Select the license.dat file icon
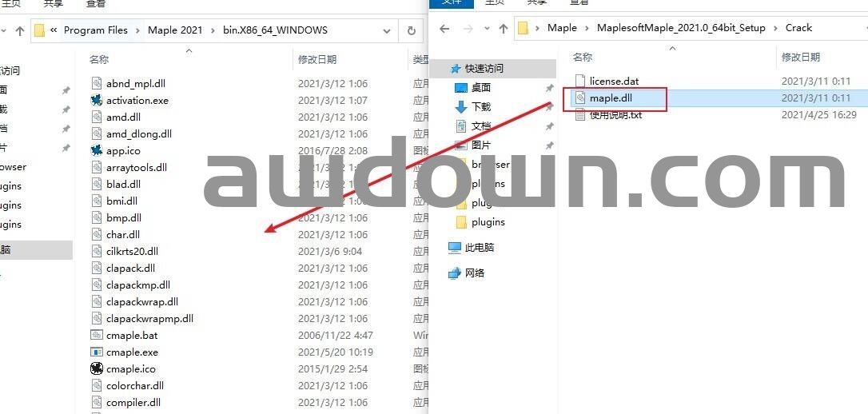Viewport: 868px width, 414px height. [x=581, y=82]
